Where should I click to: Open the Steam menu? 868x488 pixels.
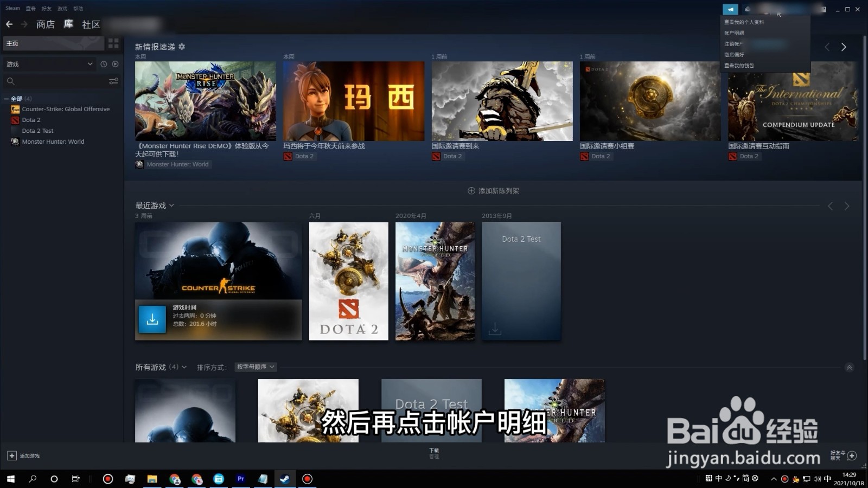tap(12, 8)
